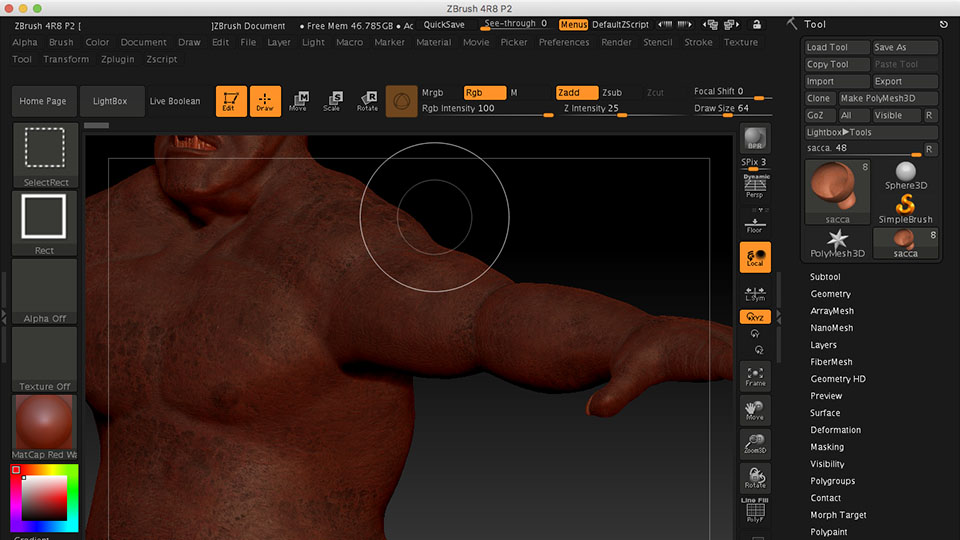Select the Sphere3D tool thumbnail

[906, 176]
